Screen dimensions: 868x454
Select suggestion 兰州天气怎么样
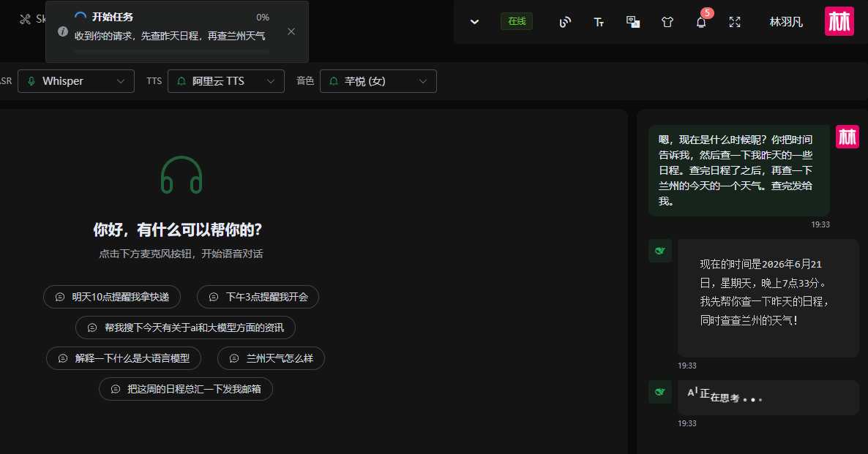pos(271,358)
